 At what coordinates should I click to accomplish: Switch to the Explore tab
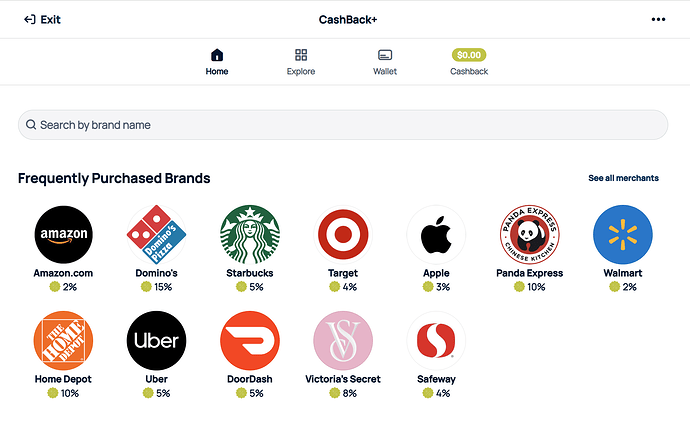coord(301,62)
